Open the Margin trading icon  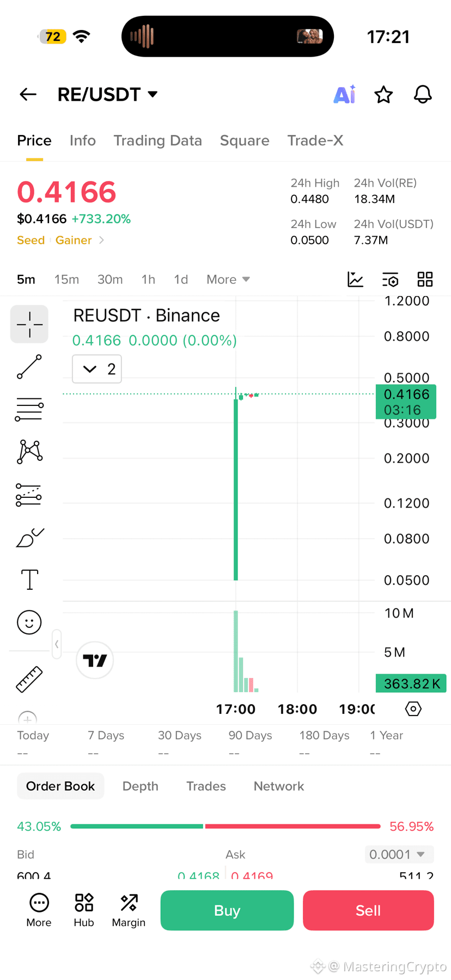point(129,910)
